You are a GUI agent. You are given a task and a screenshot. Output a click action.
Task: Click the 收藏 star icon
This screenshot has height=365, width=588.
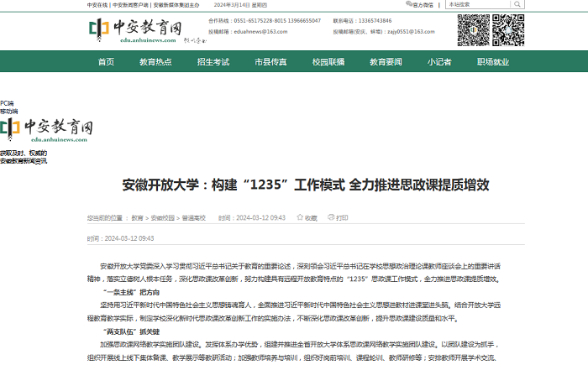pyautogui.click(x=300, y=217)
